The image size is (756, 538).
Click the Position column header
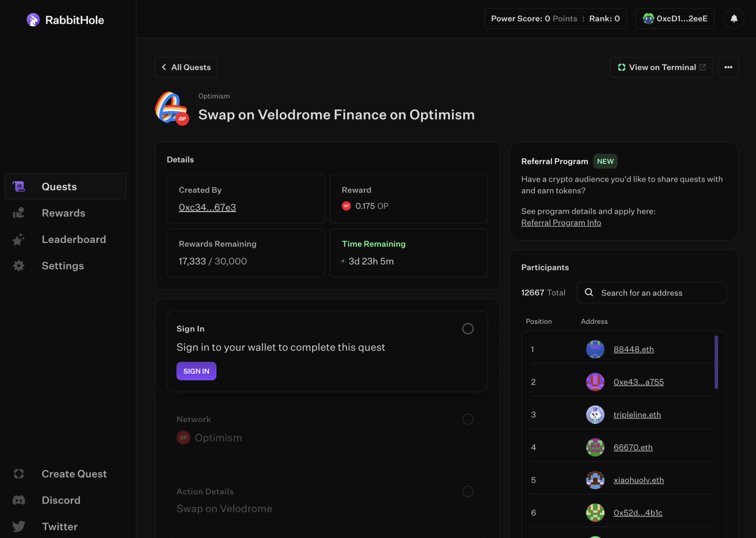click(539, 321)
